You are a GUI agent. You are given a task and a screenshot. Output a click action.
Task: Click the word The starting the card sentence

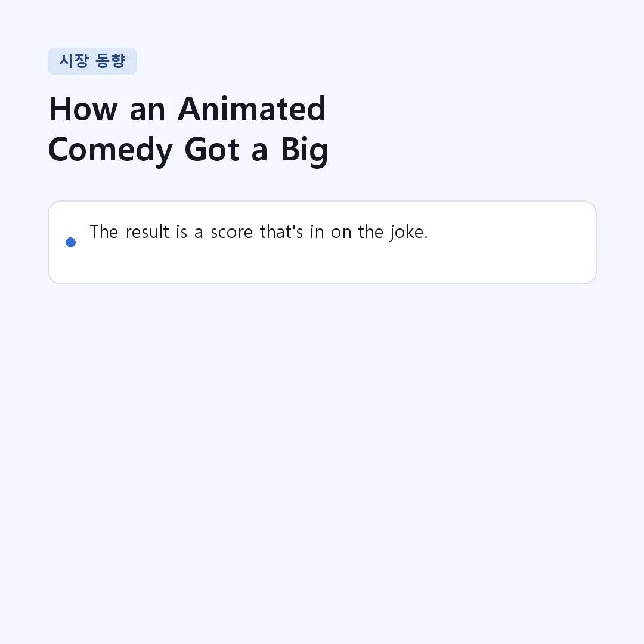[104, 231]
